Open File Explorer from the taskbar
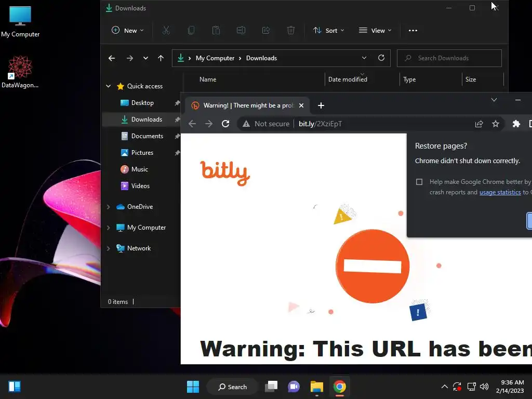Image resolution: width=532 pixels, height=399 pixels. click(x=316, y=387)
